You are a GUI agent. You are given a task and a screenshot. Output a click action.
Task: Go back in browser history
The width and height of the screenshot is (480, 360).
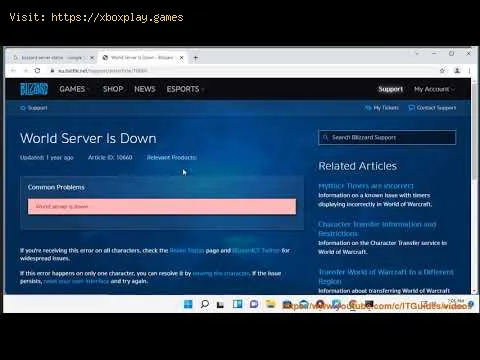click(13, 71)
